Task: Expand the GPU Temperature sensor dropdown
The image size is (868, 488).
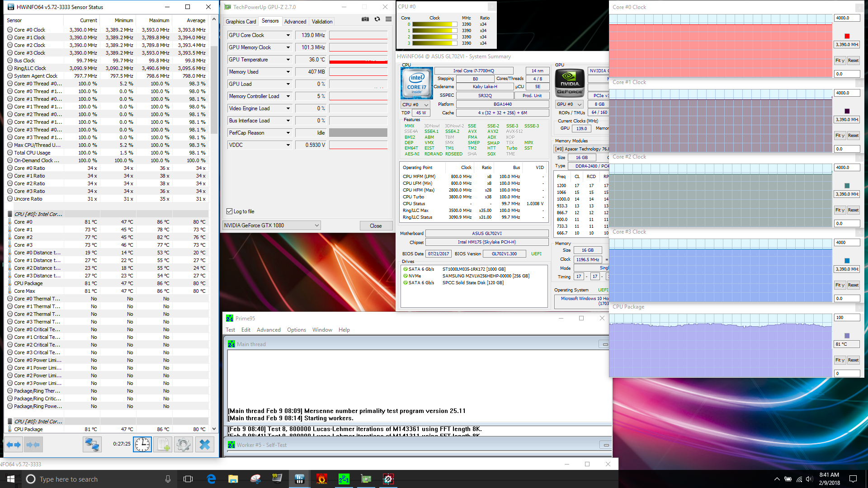Action: pyautogui.click(x=288, y=60)
